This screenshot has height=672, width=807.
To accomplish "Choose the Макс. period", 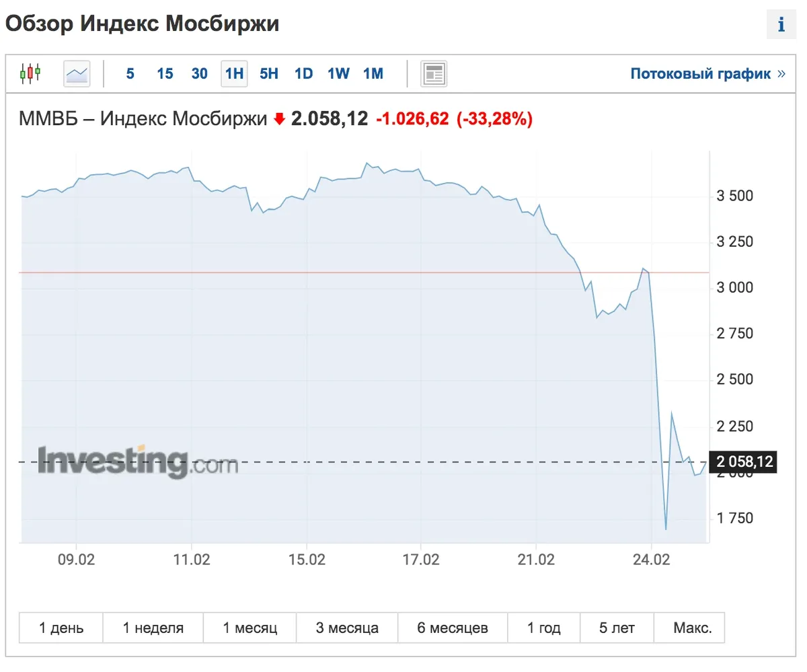I will pyautogui.click(x=693, y=628).
